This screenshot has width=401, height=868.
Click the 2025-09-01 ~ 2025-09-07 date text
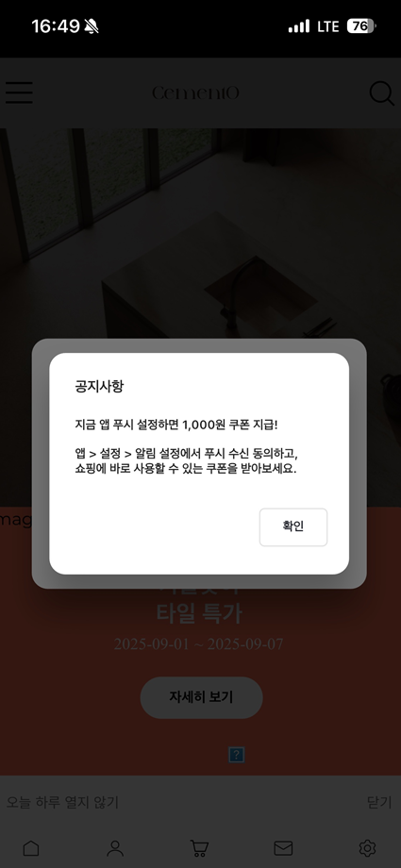pos(199,644)
